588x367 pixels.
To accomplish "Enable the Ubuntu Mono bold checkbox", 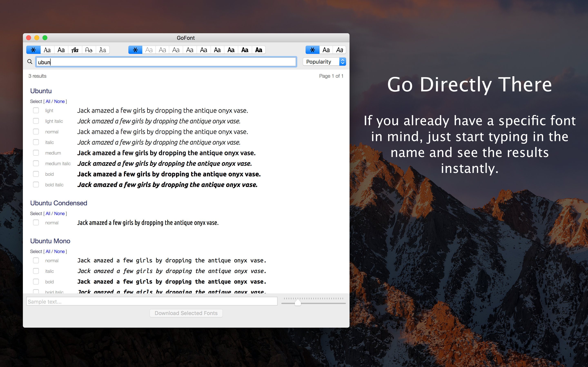I will click(x=36, y=282).
